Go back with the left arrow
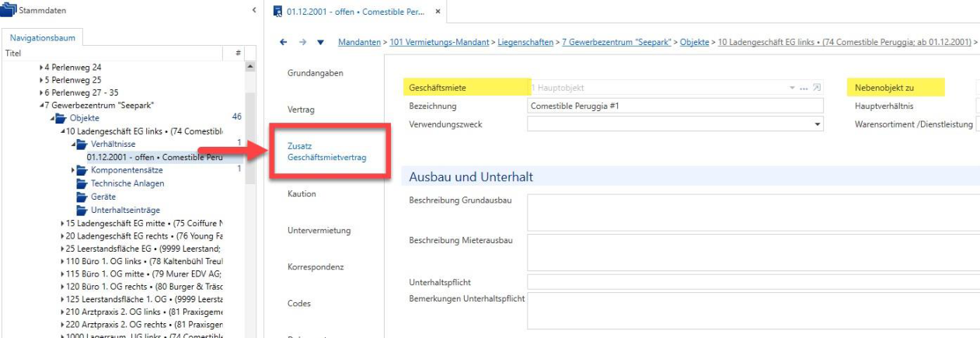The width and height of the screenshot is (980, 338). coord(283,41)
